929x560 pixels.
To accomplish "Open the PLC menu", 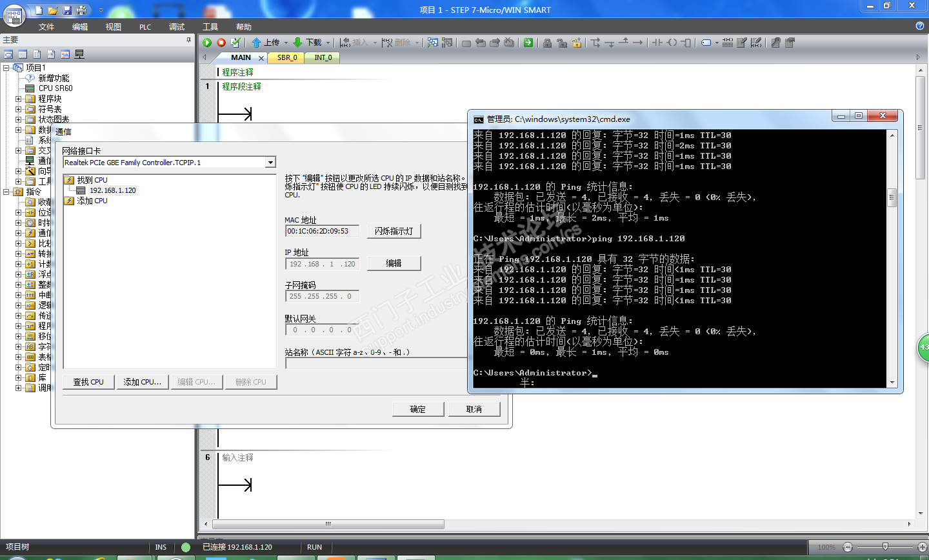I will point(145,26).
